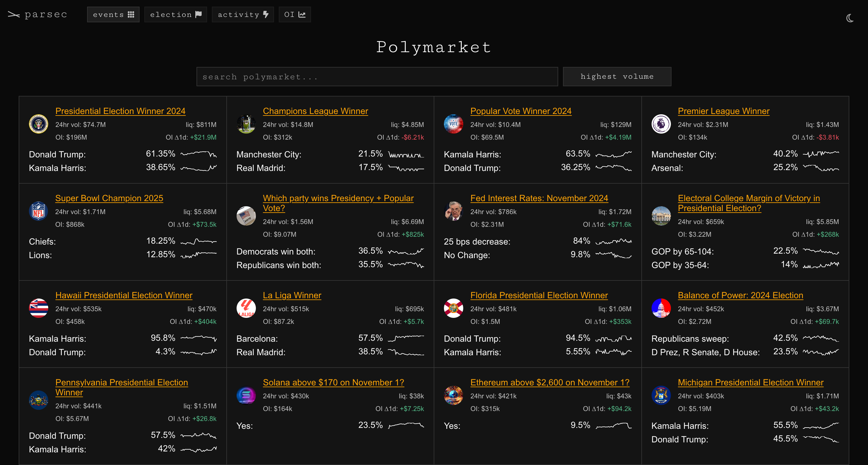The image size is (868, 465).
Task: Click the Solana logo icon
Action: click(246, 395)
